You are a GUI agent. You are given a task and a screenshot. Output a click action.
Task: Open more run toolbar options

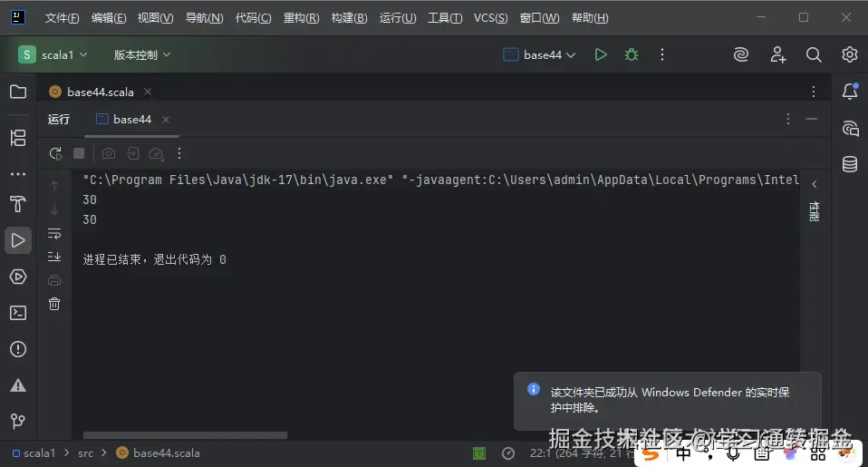click(x=179, y=153)
